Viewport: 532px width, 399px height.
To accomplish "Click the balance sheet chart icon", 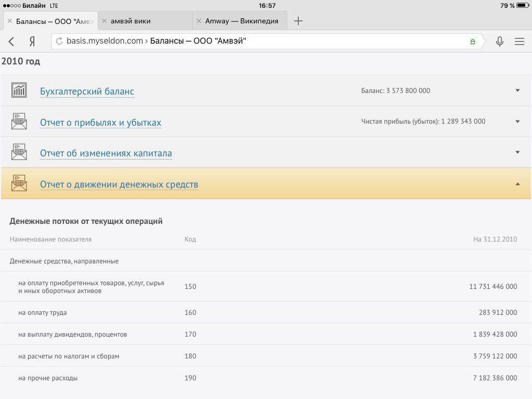I will pos(19,90).
